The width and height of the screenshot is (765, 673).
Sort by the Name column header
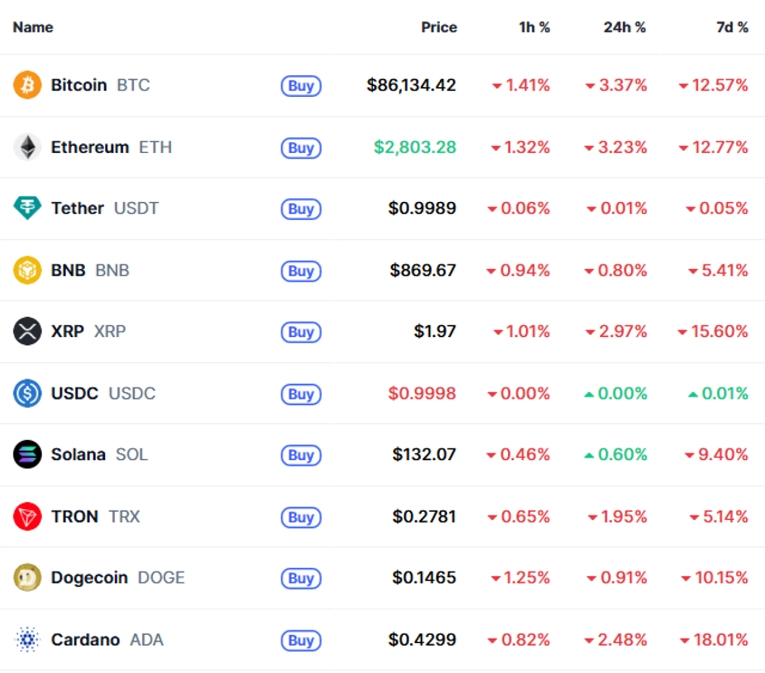(33, 27)
